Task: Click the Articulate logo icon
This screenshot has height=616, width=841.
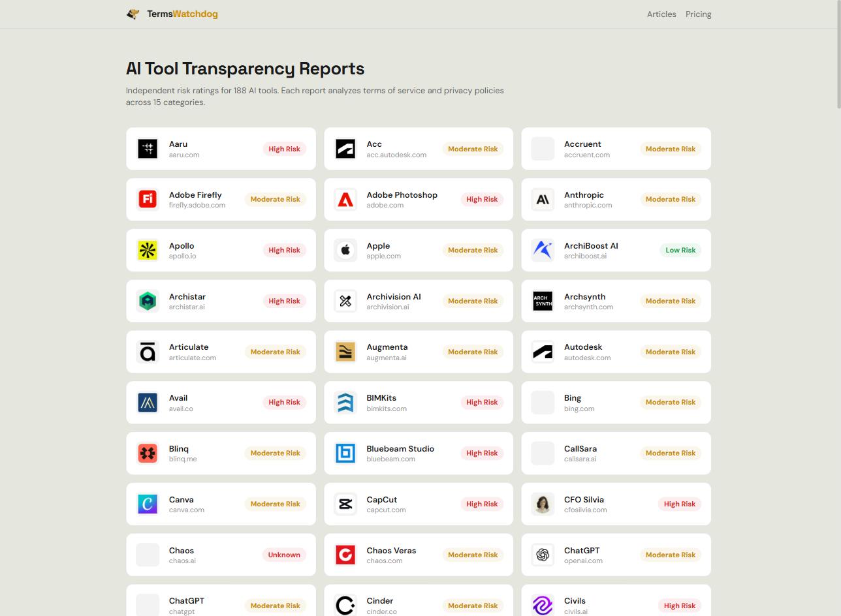Action: [148, 352]
